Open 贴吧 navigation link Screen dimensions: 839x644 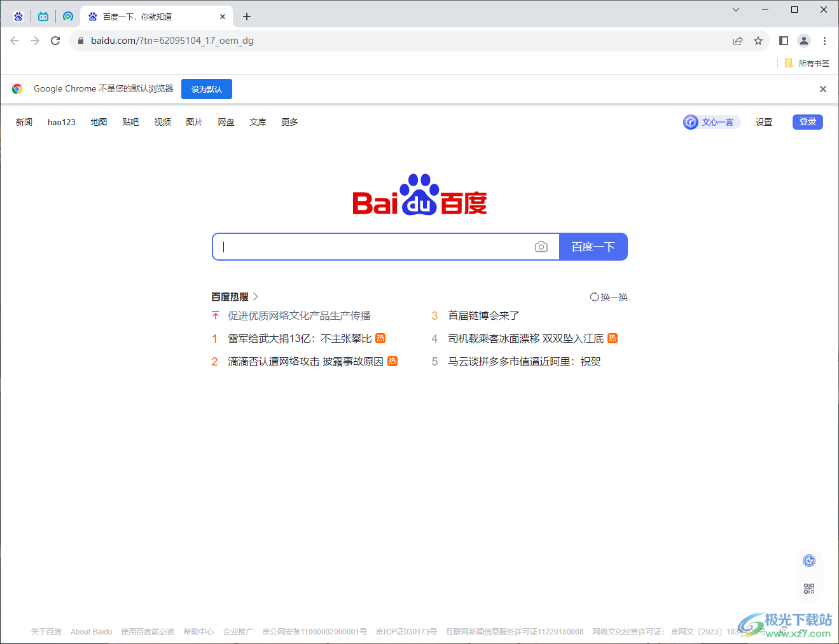tap(130, 122)
